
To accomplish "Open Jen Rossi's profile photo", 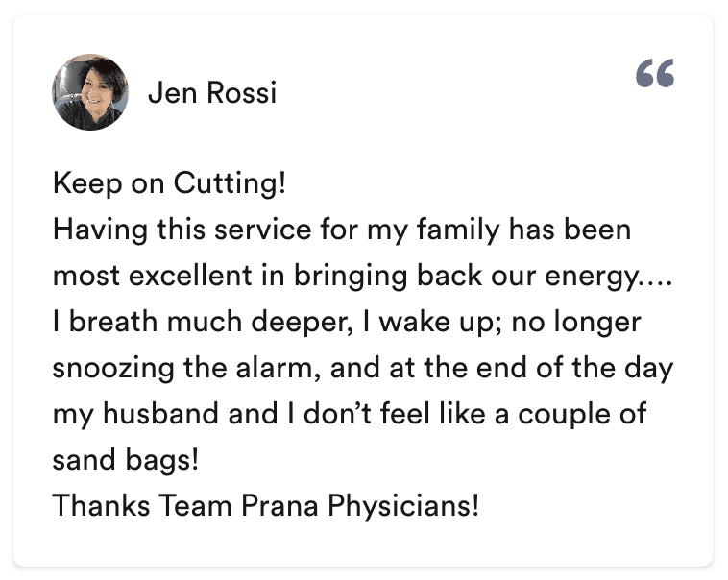I will tap(90, 92).
